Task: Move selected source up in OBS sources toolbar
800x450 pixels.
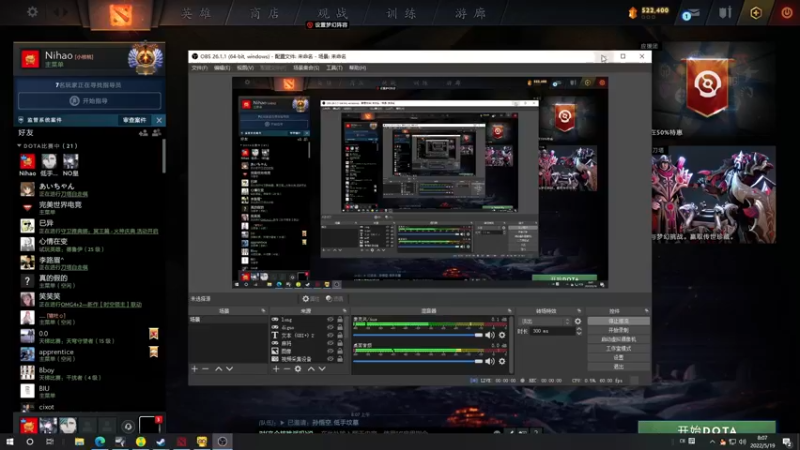Action: [311, 368]
